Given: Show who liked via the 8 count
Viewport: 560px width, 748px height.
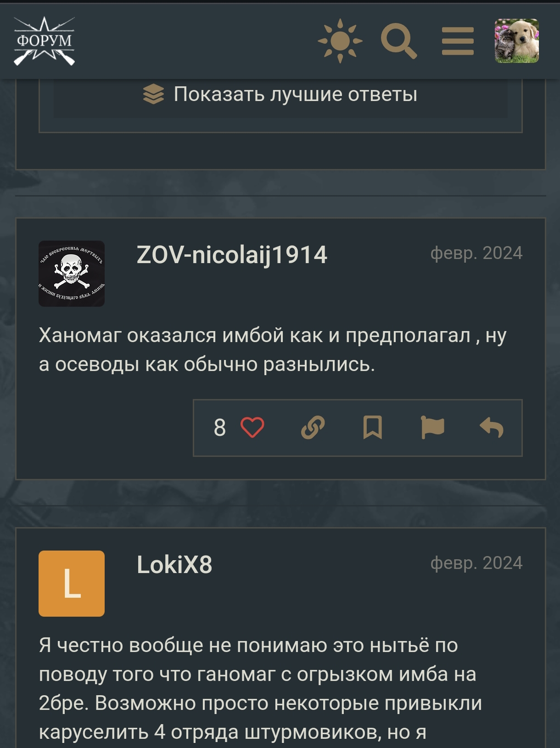Looking at the screenshot, I should 220,427.
